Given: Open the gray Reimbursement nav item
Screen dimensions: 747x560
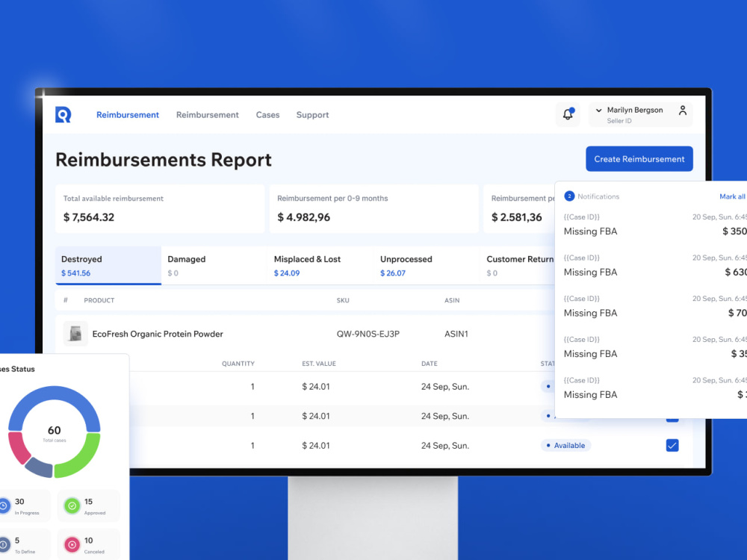Looking at the screenshot, I should [x=207, y=115].
